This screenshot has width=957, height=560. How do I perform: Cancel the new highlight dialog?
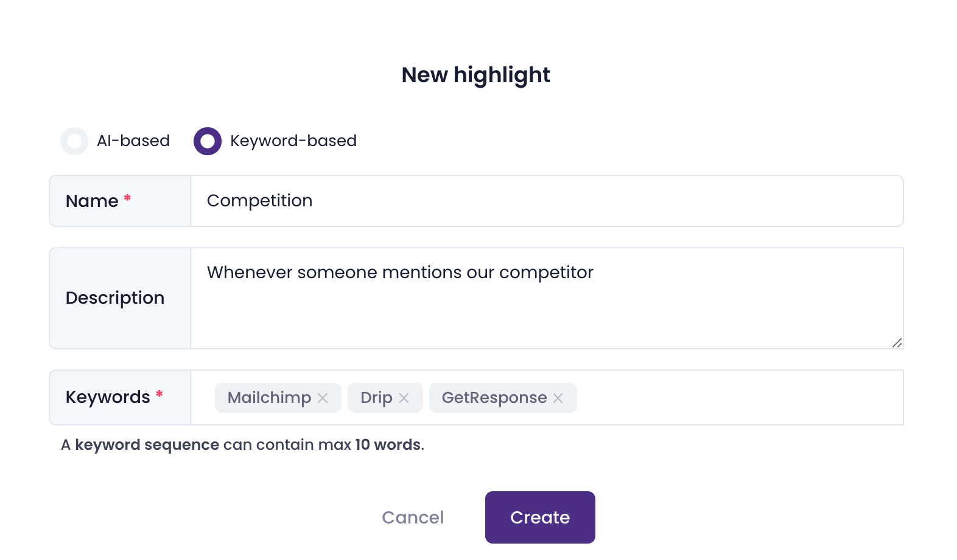click(x=413, y=517)
